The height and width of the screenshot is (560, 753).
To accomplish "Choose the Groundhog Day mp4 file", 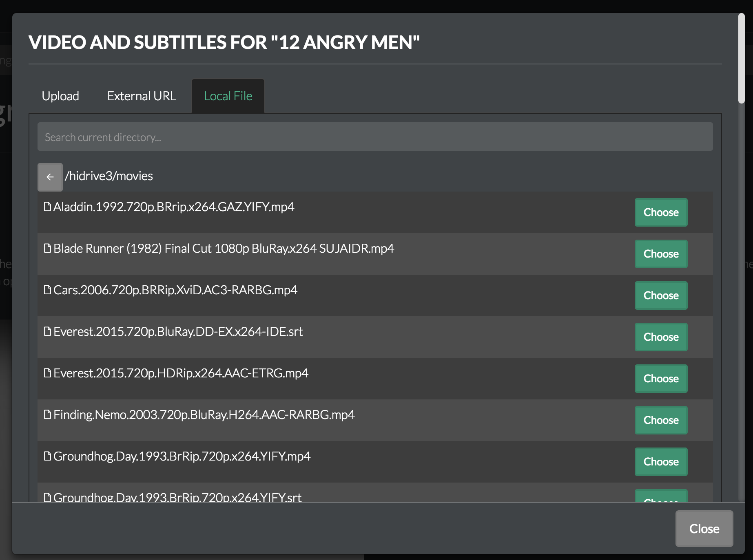I will (x=661, y=462).
